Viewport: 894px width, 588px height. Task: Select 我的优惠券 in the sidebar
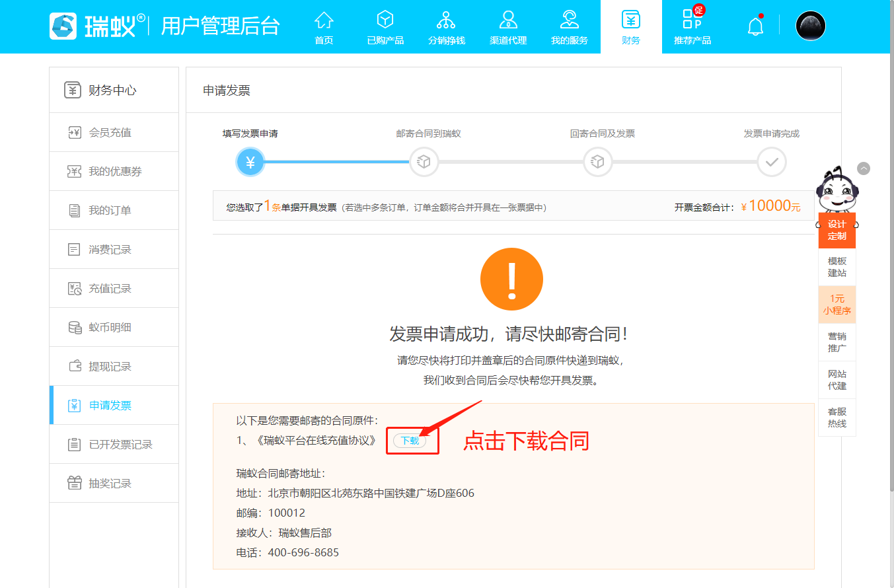pyautogui.click(x=114, y=171)
